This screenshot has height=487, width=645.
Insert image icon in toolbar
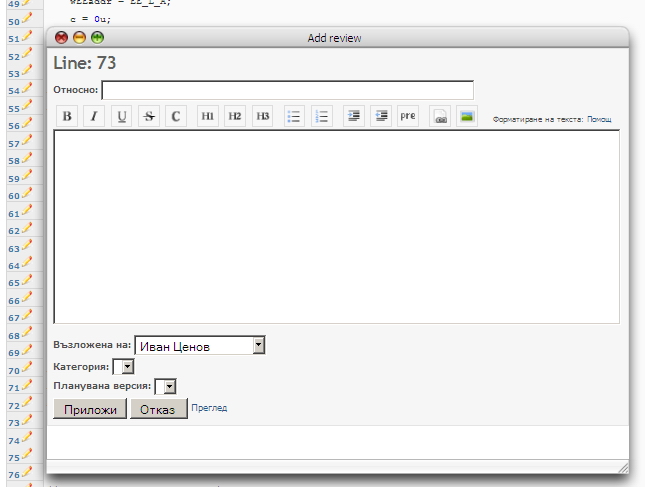467,116
